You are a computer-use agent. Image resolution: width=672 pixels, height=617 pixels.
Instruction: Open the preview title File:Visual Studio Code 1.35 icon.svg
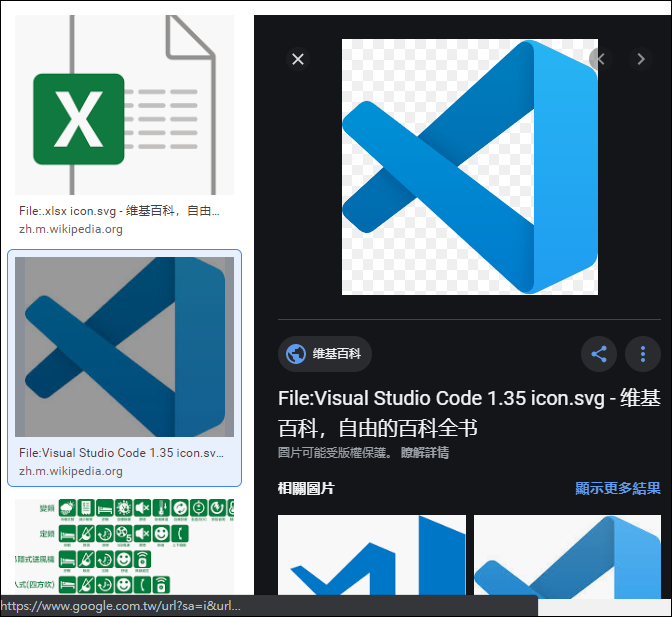(469, 413)
